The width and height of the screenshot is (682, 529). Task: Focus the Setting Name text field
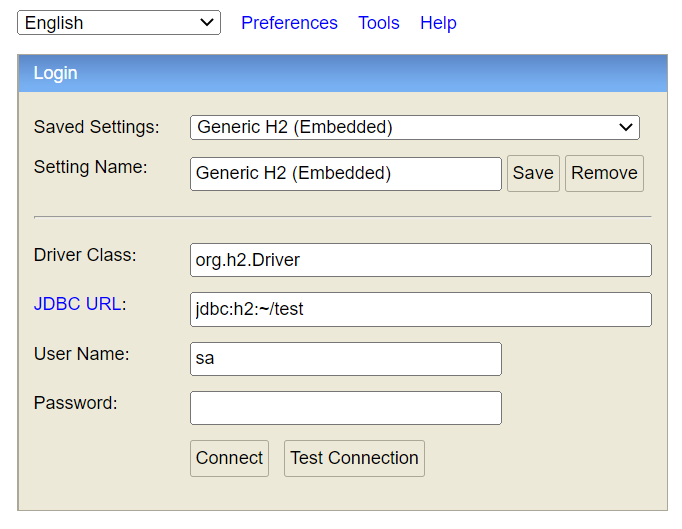click(346, 174)
